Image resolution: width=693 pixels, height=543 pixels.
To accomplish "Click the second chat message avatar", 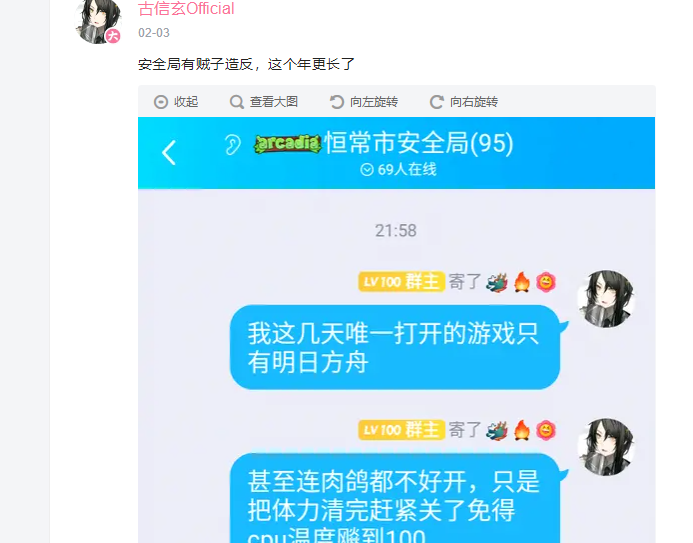I will click(606, 447).
